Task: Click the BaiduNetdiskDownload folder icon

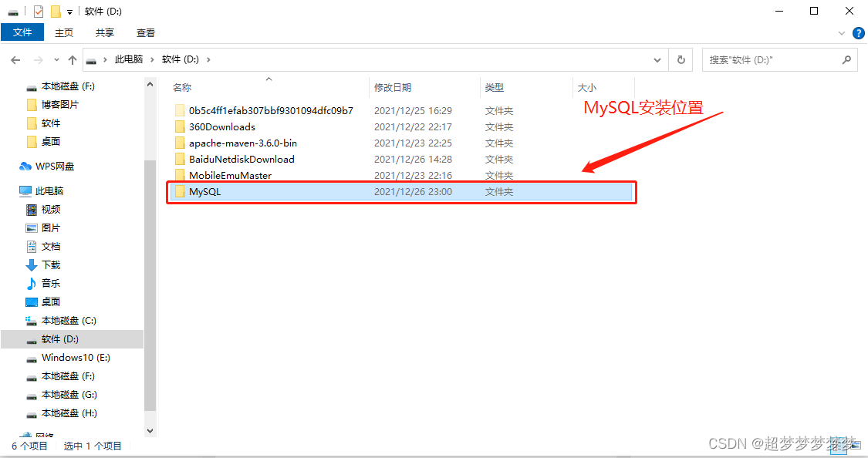Action: coord(179,159)
